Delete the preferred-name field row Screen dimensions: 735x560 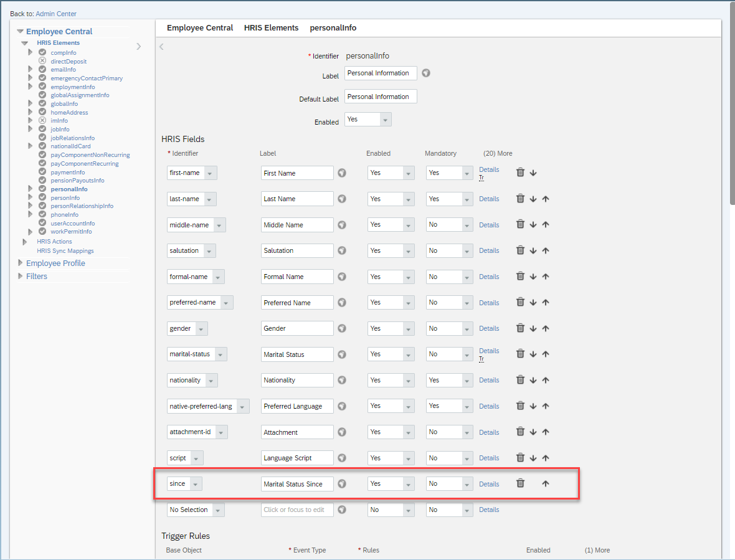click(x=520, y=302)
